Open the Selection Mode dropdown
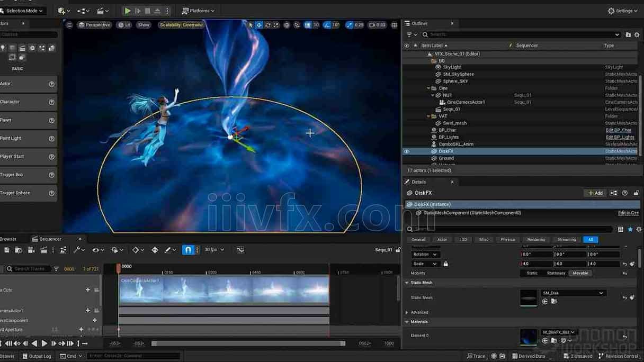This screenshot has width=644, height=362. pos(23,11)
